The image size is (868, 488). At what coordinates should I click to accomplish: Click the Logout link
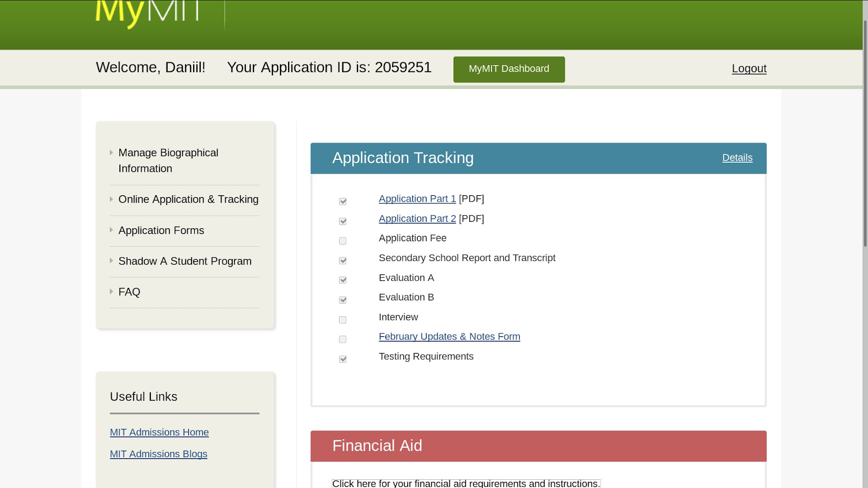click(749, 68)
